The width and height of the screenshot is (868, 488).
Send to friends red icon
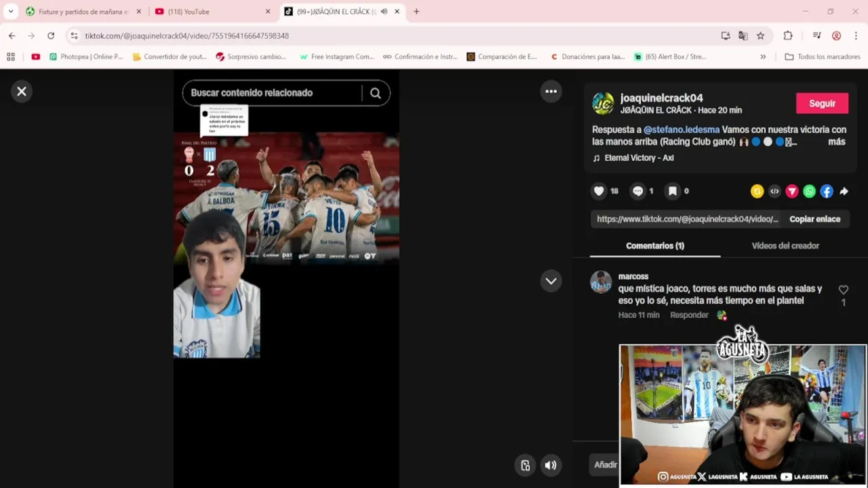pyautogui.click(x=792, y=192)
